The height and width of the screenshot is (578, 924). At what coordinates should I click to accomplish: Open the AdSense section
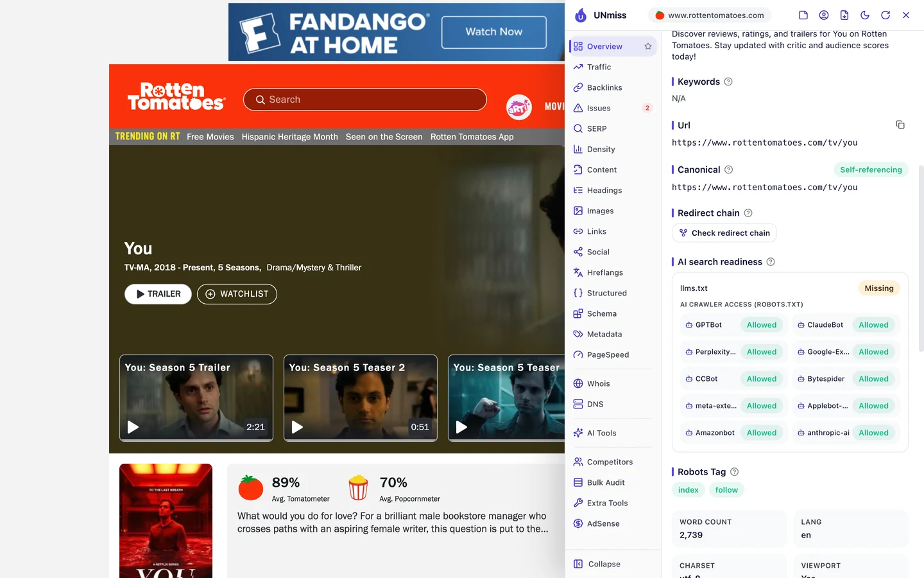click(x=613, y=523)
